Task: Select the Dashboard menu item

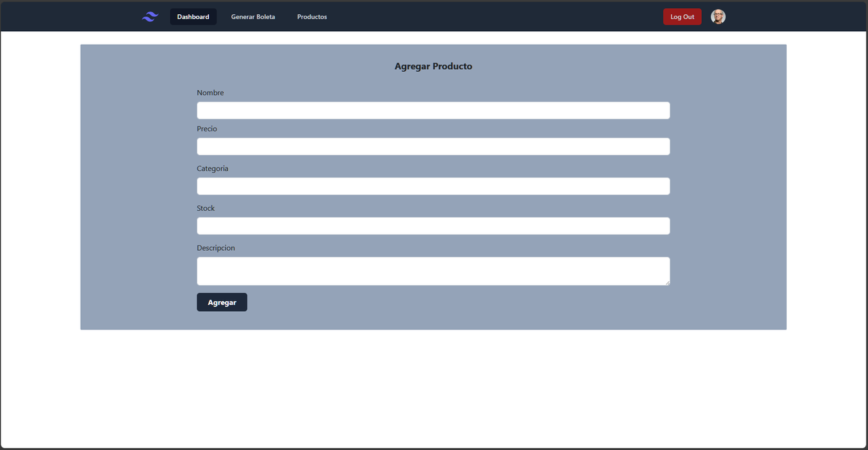Action: click(x=193, y=16)
